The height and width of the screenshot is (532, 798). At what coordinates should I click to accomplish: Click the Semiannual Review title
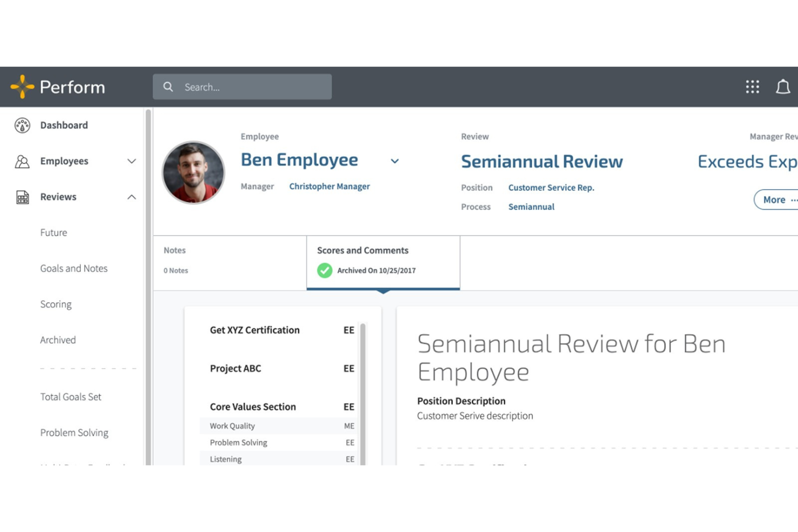coord(542,161)
